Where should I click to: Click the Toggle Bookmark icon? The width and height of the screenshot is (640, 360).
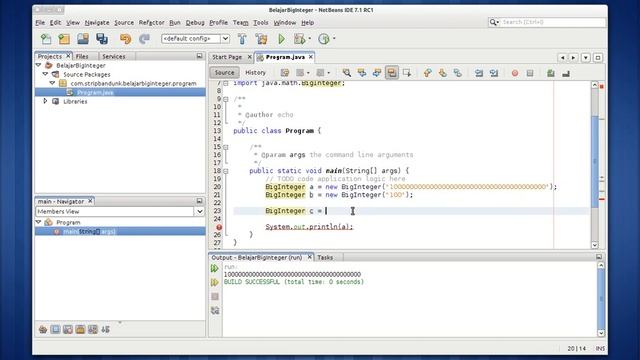tap(458, 73)
